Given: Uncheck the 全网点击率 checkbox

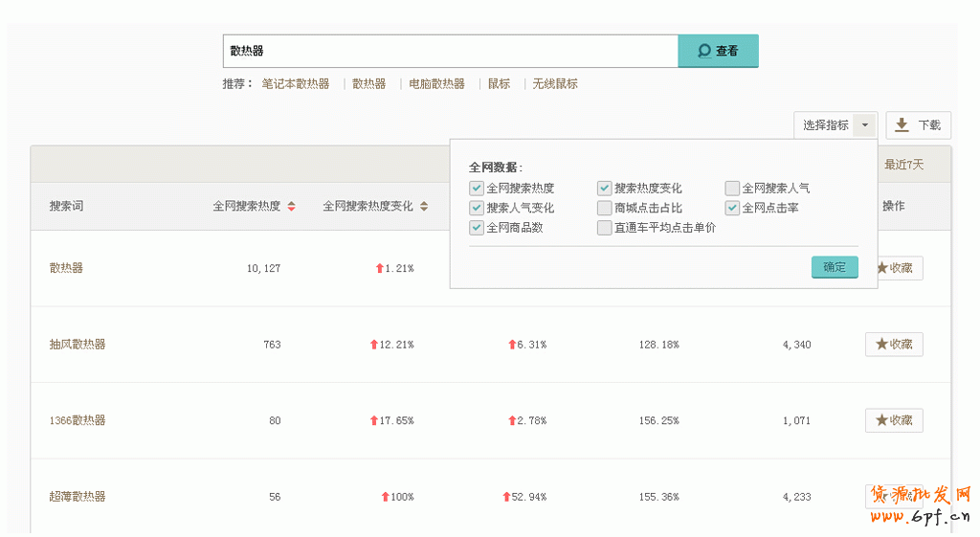Looking at the screenshot, I should coord(732,208).
